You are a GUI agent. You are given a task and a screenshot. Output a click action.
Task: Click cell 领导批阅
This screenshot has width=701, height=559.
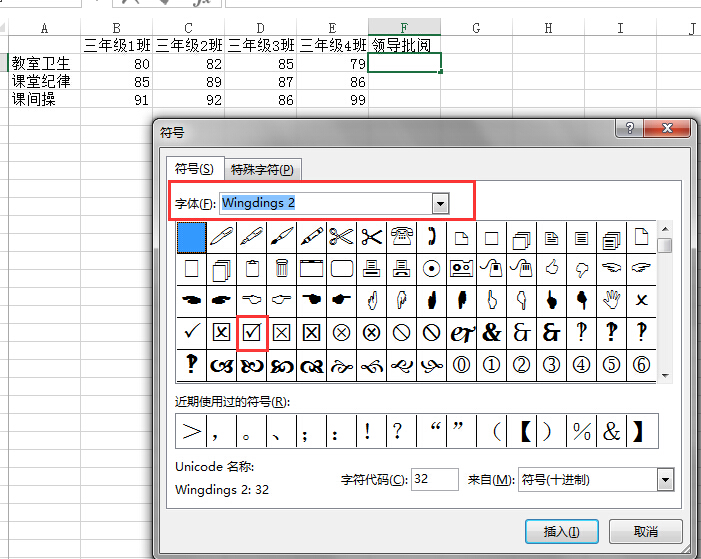pos(404,45)
